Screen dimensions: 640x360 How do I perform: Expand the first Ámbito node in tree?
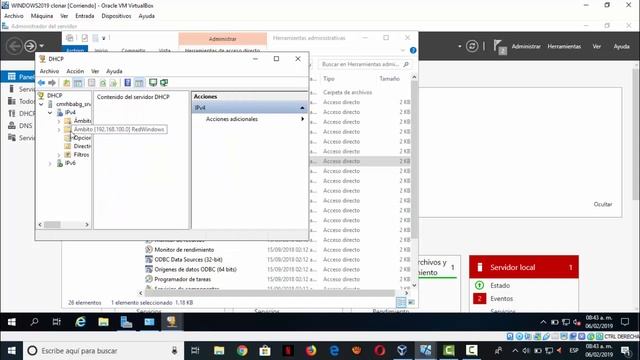(59, 121)
